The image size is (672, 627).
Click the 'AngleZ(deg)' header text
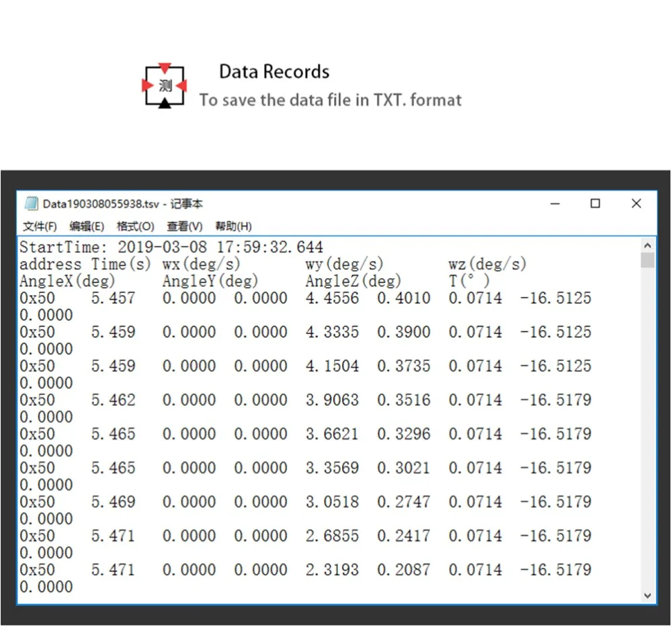pyautogui.click(x=353, y=281)
